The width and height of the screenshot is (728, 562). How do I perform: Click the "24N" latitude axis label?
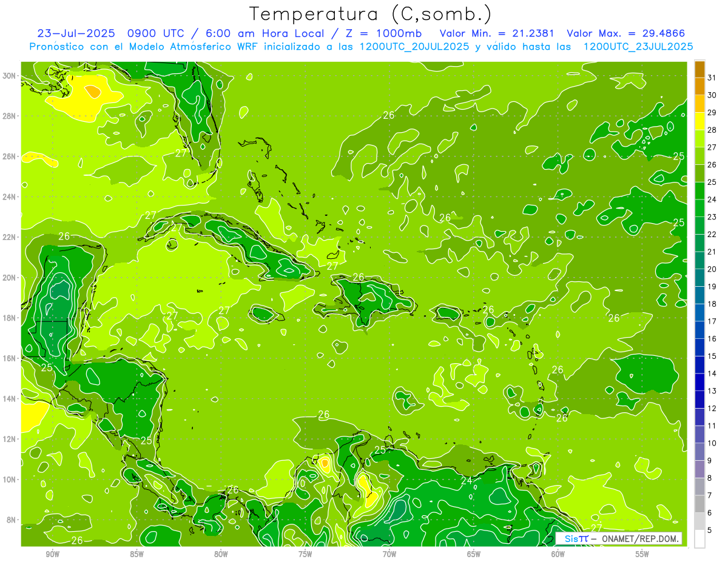tap(9, 197)
